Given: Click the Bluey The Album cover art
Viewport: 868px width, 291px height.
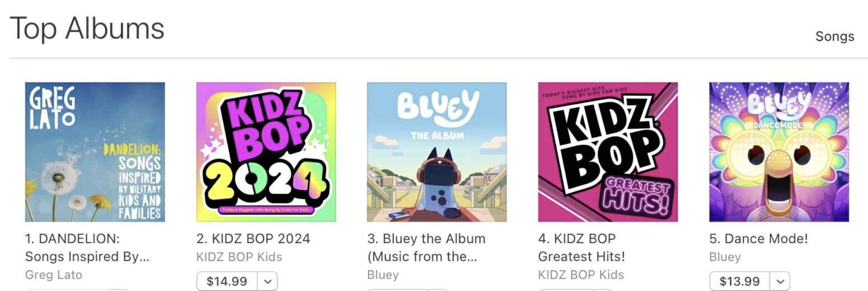Looking at the screenshot, I should click(x=437, y=152).
